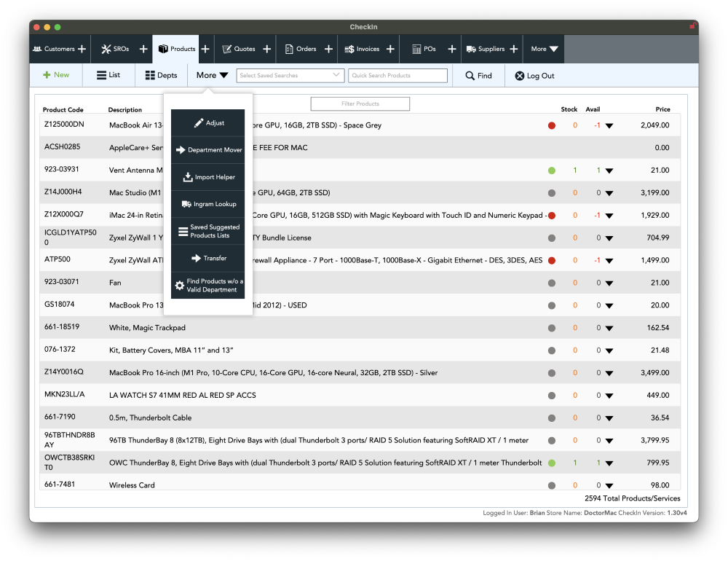
Task: Expand the More dropdown in top navigation
Action: [544, 50]
